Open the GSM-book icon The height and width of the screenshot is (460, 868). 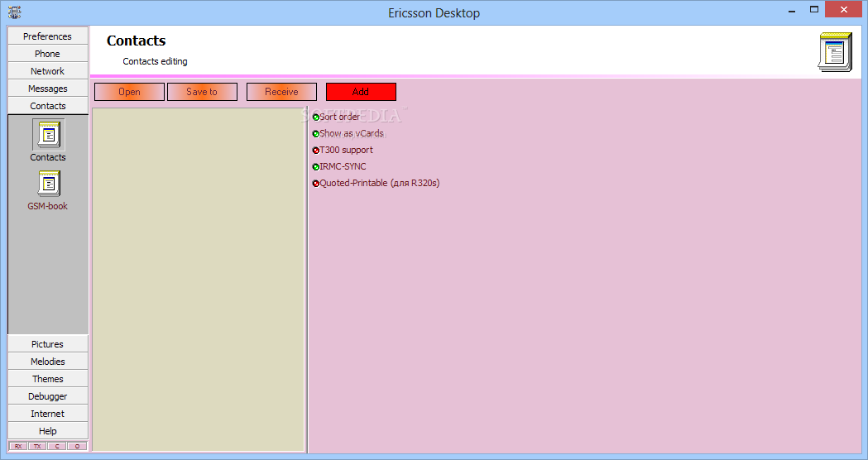[x=48, y=183]
